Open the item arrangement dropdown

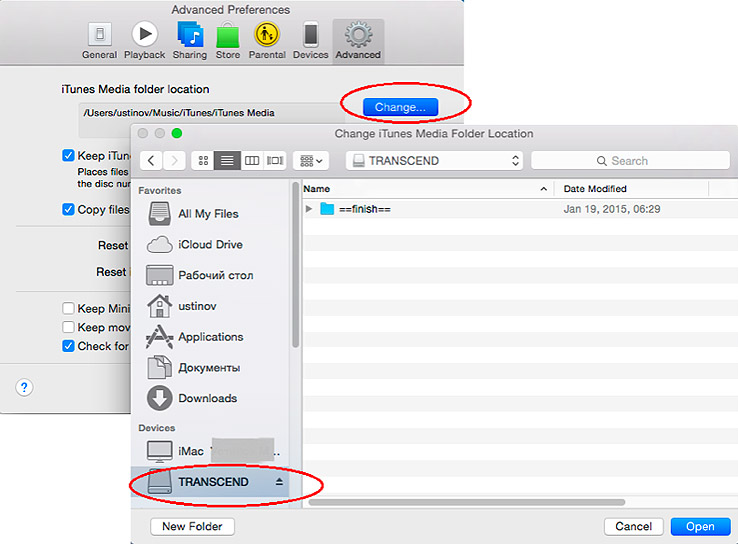311,160
